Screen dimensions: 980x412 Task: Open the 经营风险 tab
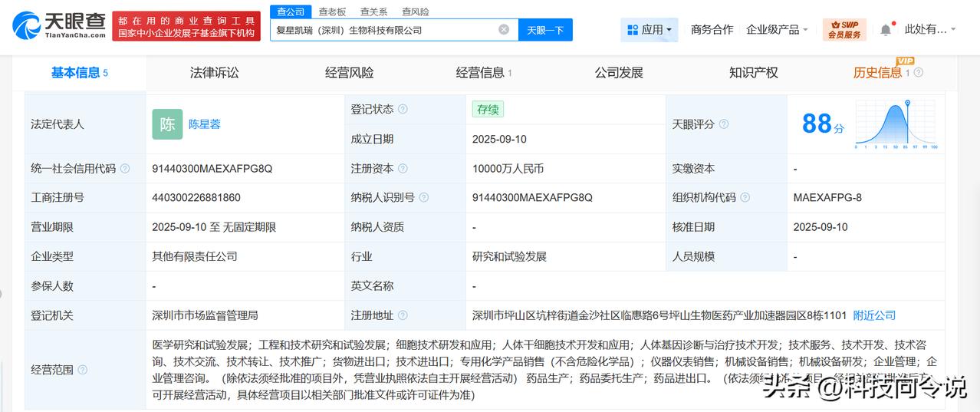(350, 73)
